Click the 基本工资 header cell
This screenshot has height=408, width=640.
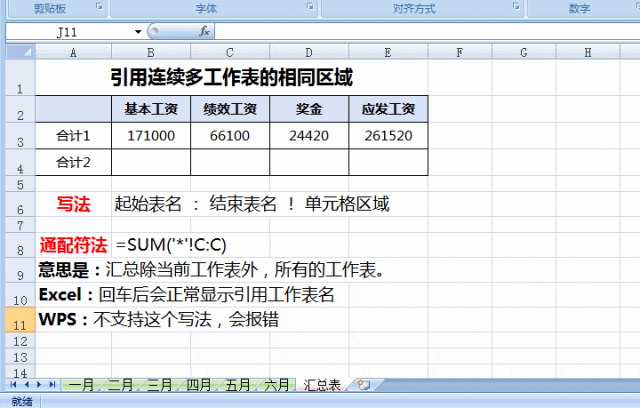(x=151, y=109)
